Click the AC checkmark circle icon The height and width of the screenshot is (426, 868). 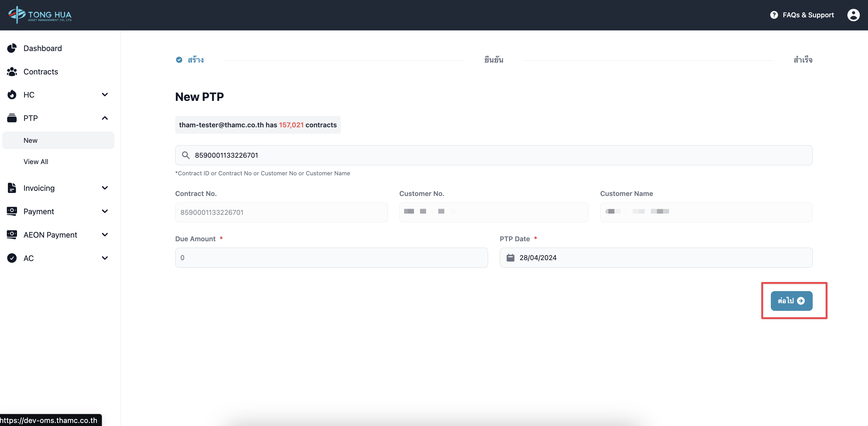[12, 258]
